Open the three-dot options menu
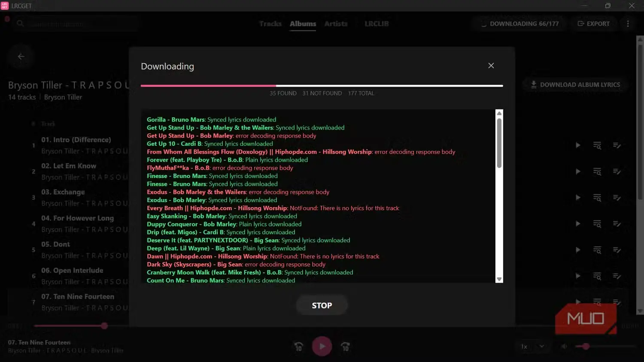 pos(628,24)
